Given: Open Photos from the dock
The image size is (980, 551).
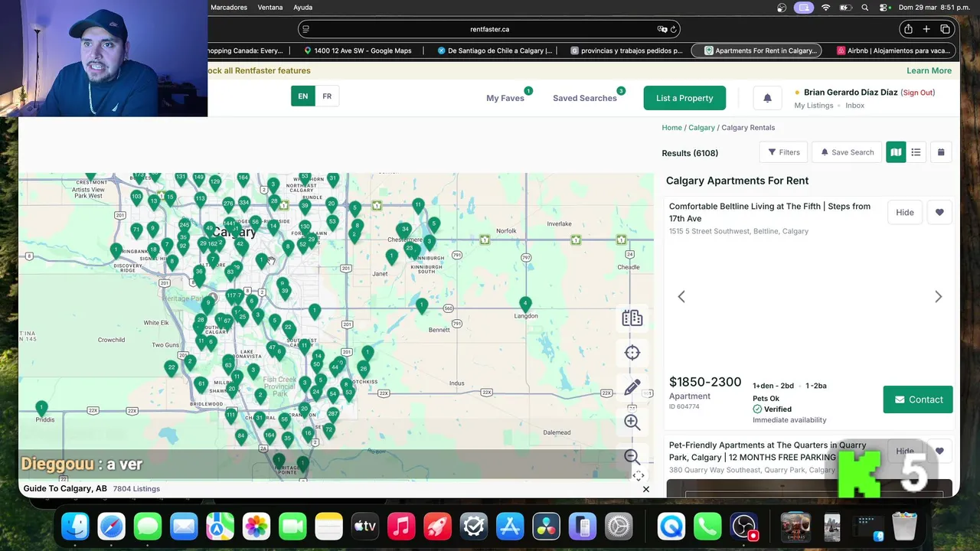Looking at the screenshot, I should 256,527.
